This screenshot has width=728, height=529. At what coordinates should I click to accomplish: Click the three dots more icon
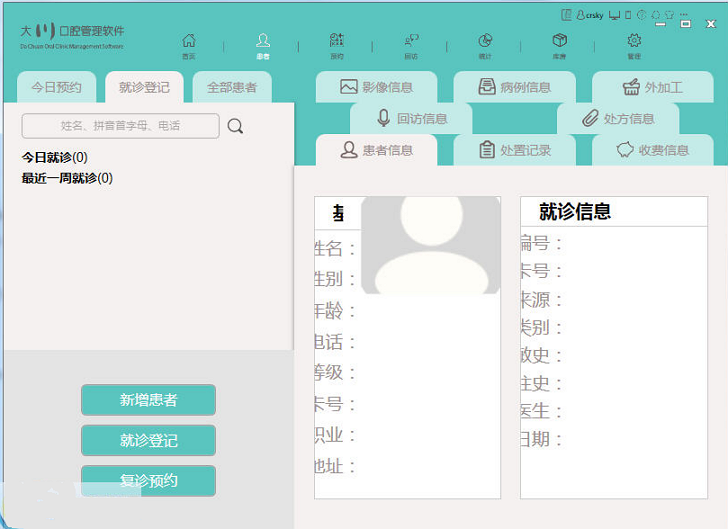(683, 14)
